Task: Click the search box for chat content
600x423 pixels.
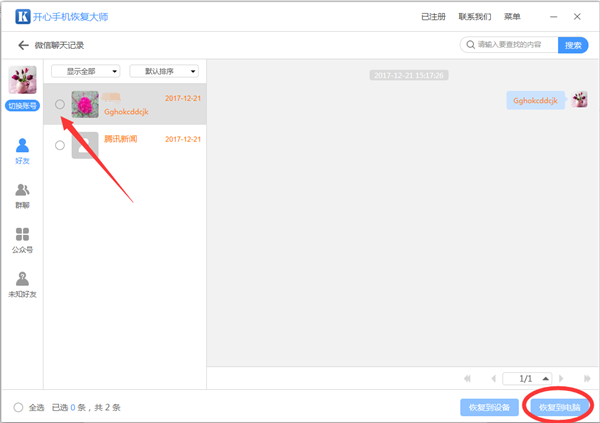Action: pos(508,45)
